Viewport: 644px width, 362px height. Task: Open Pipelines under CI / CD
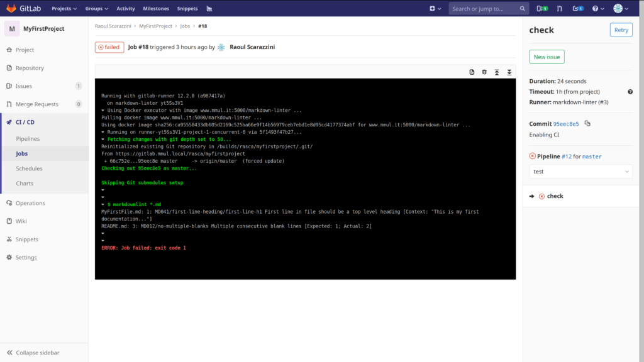tap(28, 139)
